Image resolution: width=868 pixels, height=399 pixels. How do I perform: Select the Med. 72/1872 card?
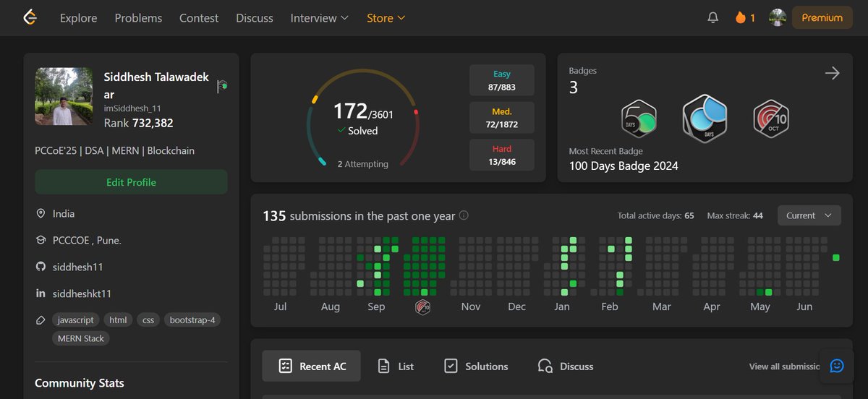click(x=502, y=118)
